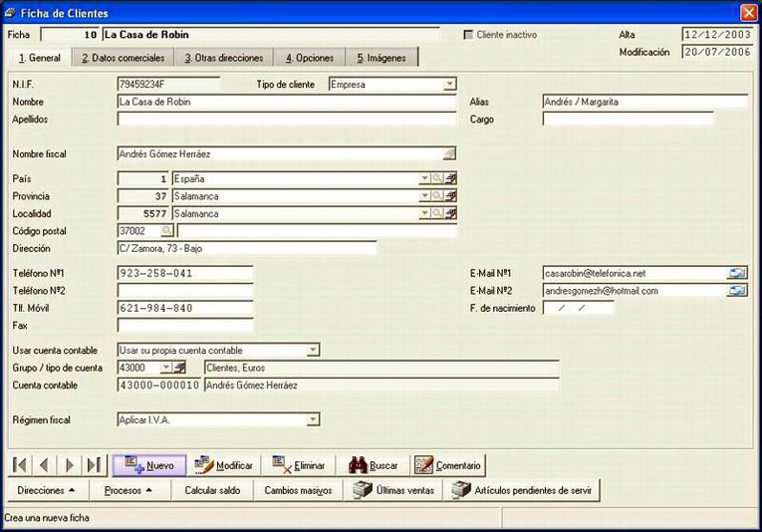The height and width of the screenshot is (532, 762).
Task: Click the send mail icon for E-Mail Nº1
Action: click(737, 274)
